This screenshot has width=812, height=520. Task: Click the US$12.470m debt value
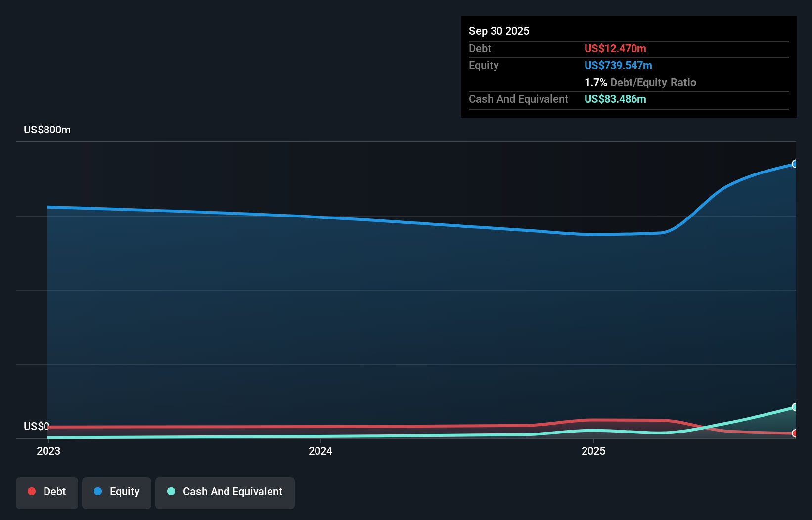[615, 48]
